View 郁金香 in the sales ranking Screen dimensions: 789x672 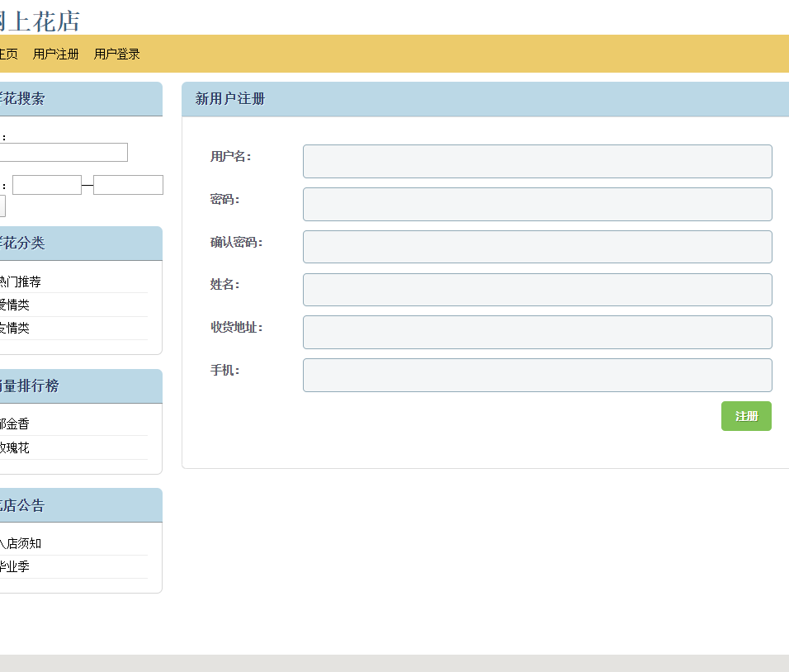(17, 423)
